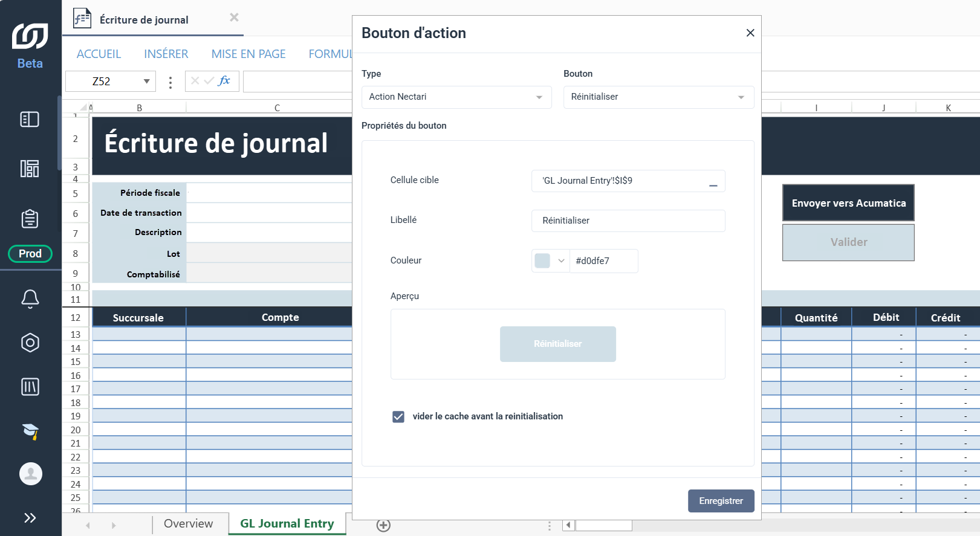Screen dimensions: 980x536
Task: Click the Description label cell
Action: coord(139,232)
